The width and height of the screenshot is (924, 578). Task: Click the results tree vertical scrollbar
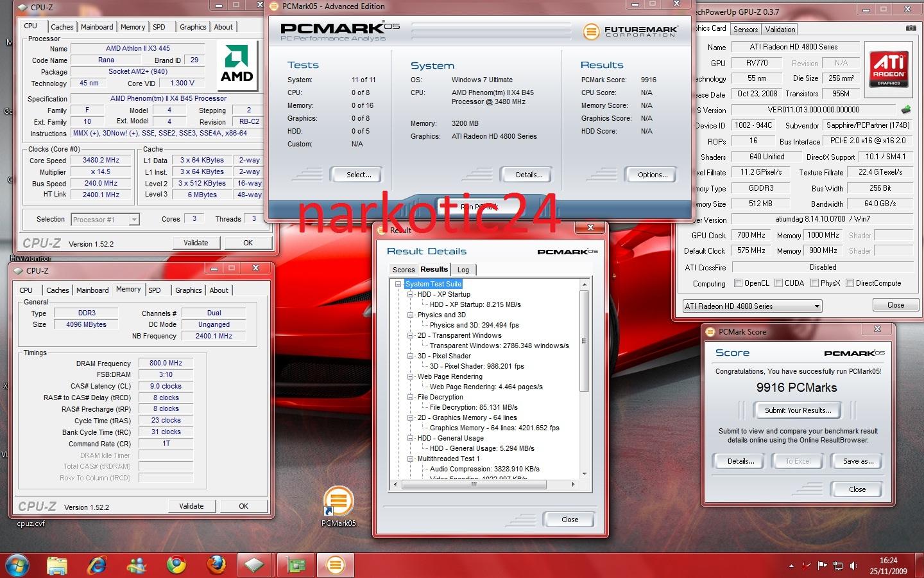point(584,341)
